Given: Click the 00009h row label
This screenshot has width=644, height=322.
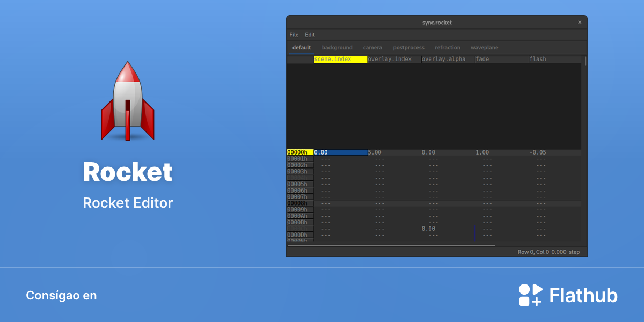Looking at the screenshot, I should [x=300, y=210].
